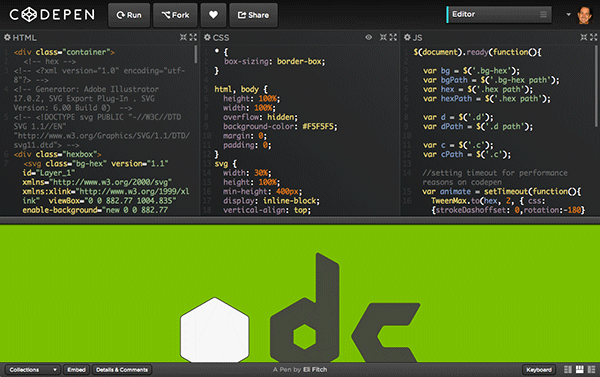Screen dimensions: 600x377
Task: Click the '<div class="container">' HTML line
Action: (64, 52)
